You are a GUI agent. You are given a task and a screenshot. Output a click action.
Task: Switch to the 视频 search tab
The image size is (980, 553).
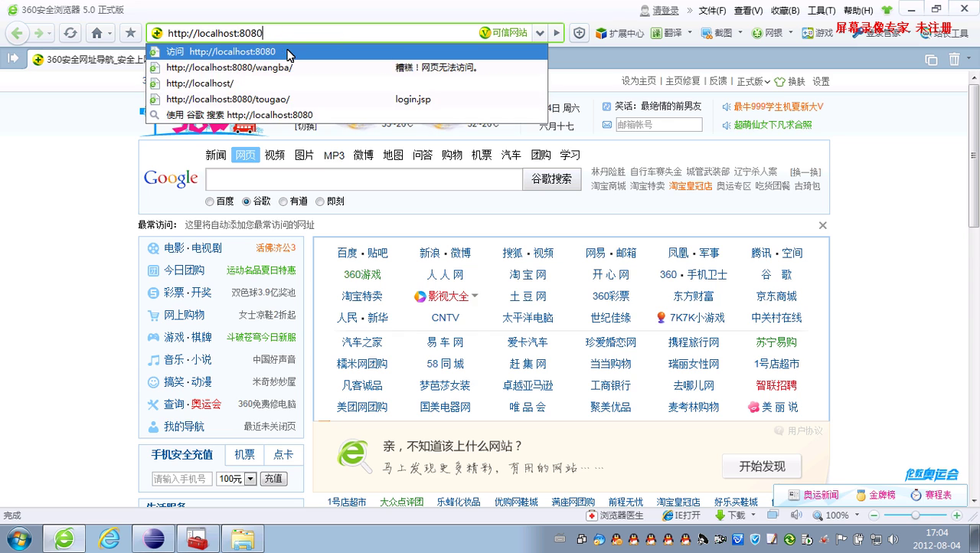(275, 155)
